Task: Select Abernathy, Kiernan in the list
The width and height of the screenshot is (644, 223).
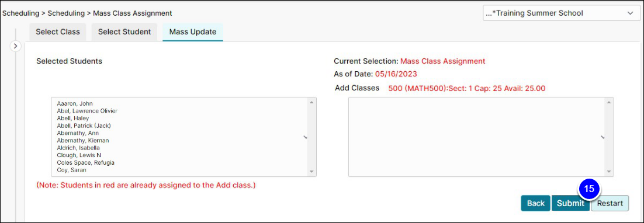Action: pos(83,140)
